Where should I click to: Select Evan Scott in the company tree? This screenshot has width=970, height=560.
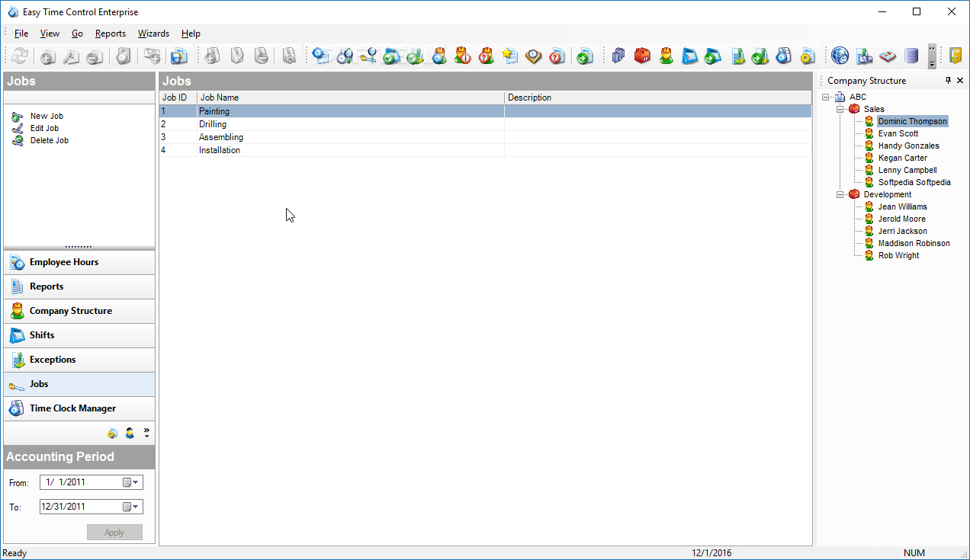coord(898,133)
